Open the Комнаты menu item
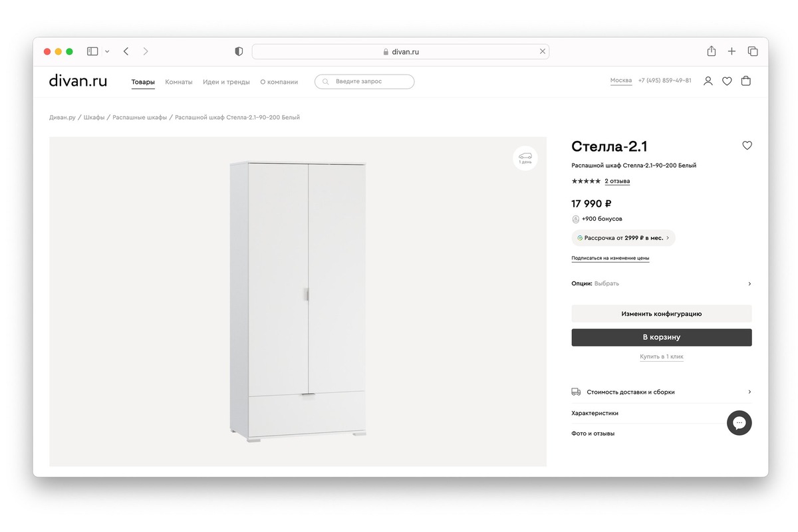This screenshot has height=532, width=798. click(179, 82)
